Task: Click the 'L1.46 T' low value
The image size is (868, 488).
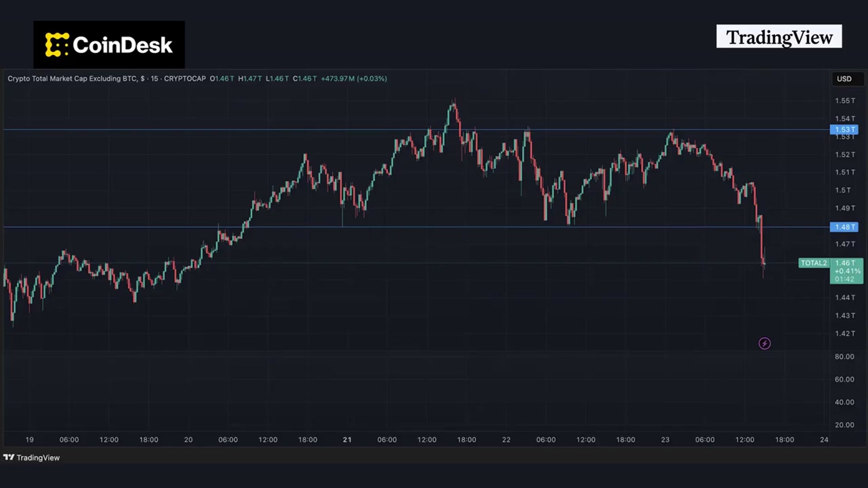Action: (277, 79)
